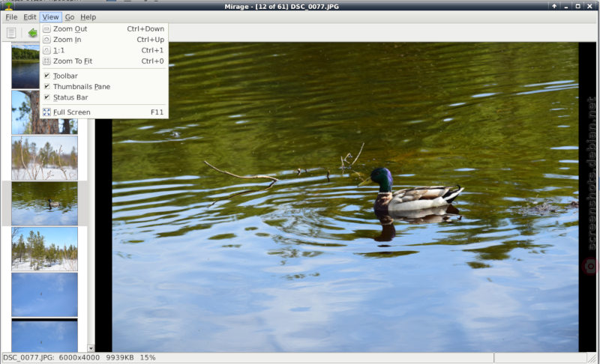600x364 pixels.
Task: Choose Zoom In from View menu
Action: tap(103, 40)
